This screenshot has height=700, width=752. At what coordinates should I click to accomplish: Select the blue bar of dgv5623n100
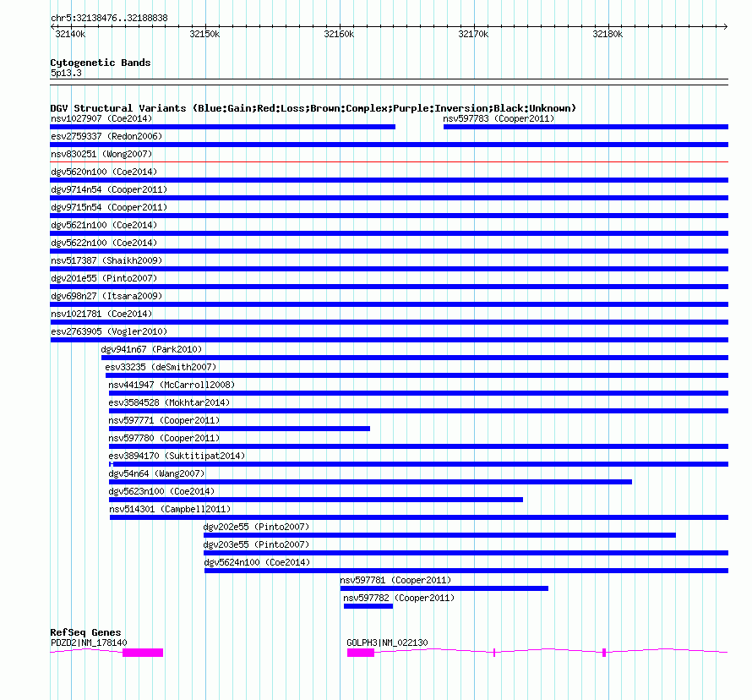point(315,500)
